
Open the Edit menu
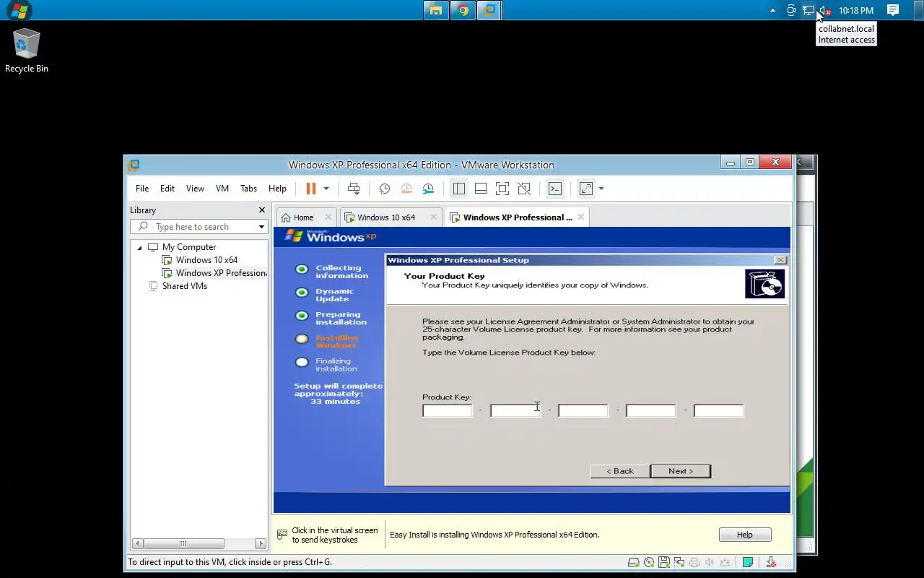(x=167, y=189)
